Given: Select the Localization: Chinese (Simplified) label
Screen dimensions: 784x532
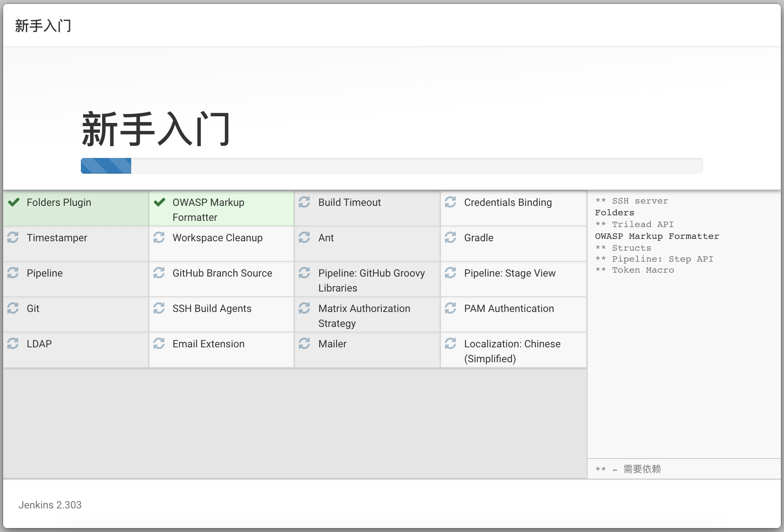Looking at the screenshot, I should 512,351.
